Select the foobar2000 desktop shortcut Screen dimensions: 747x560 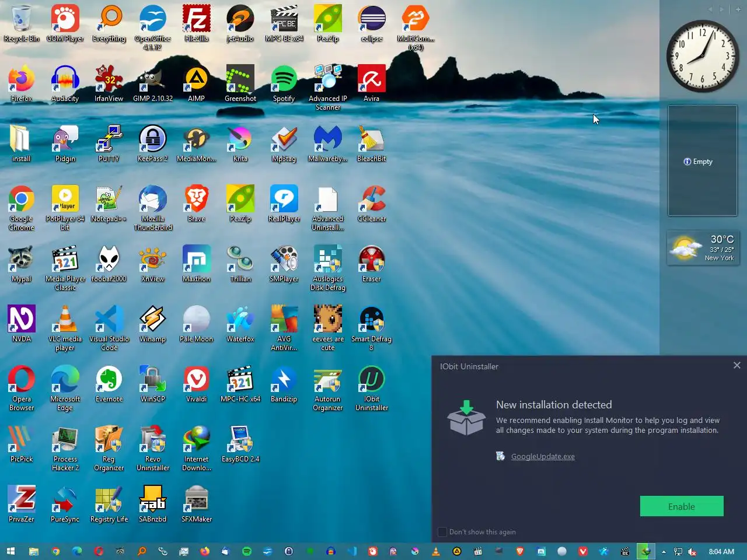coord(109,264)
